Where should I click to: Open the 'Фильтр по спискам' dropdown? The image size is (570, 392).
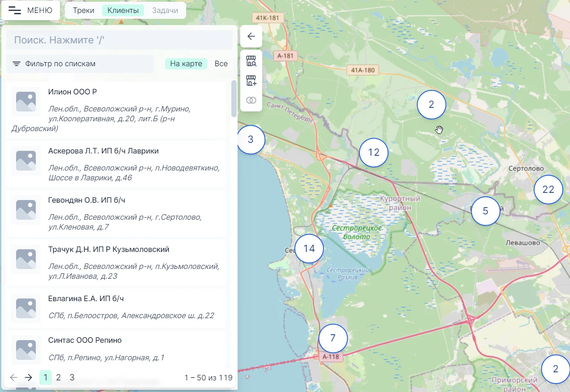(x=81, y=64)
